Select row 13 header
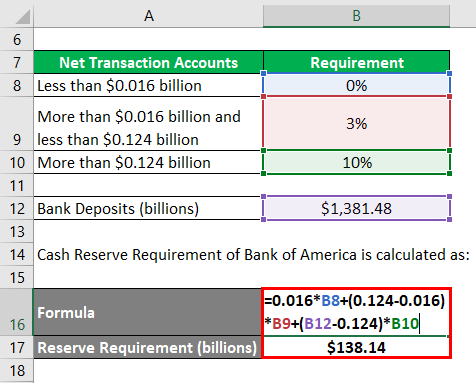 17,231
